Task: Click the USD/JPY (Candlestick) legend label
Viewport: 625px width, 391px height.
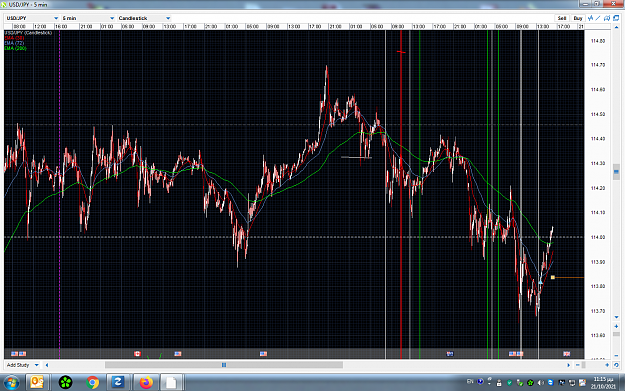Action: (x=28, y=33)
